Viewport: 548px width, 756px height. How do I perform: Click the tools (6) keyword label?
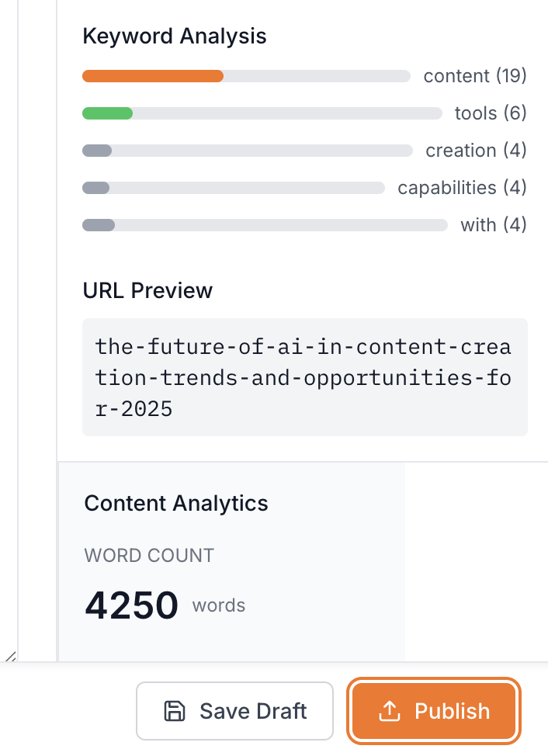tap(490, 113)
